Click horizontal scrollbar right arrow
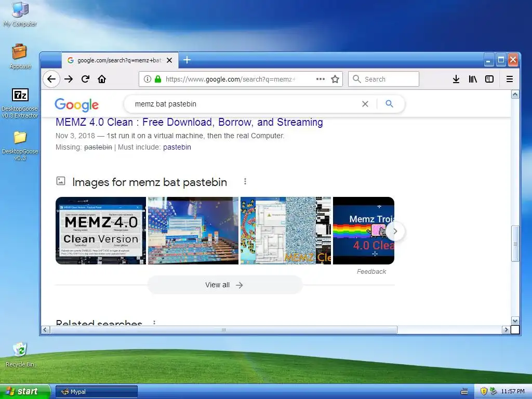The height and width of the screenshot is (399, 532). point(506,329)
